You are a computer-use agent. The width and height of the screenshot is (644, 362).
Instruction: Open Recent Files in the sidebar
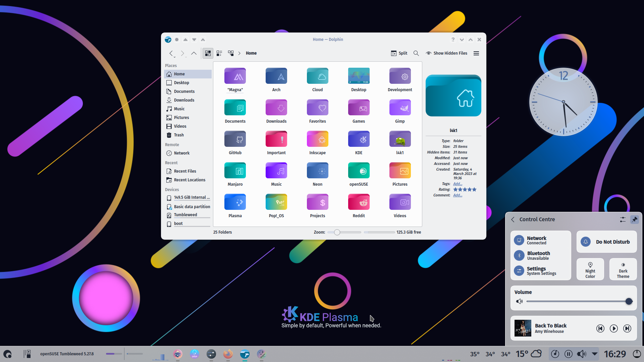188,171
